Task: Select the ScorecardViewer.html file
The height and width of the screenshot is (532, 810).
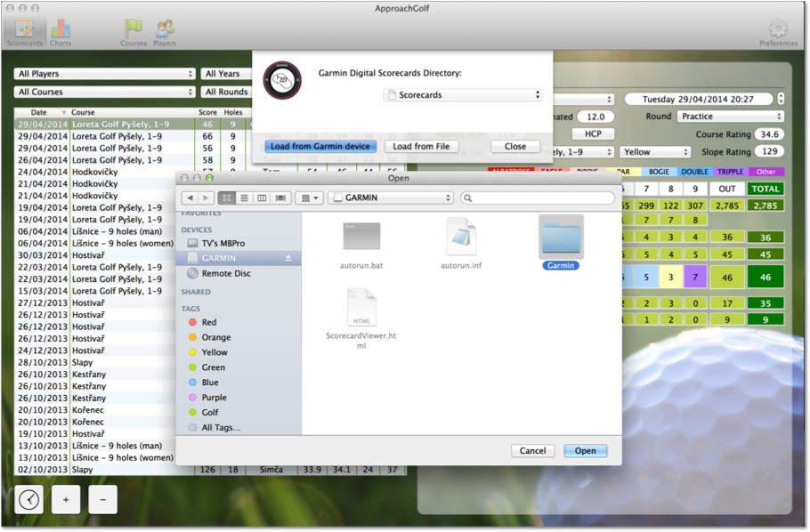Action: click(361, 318)
